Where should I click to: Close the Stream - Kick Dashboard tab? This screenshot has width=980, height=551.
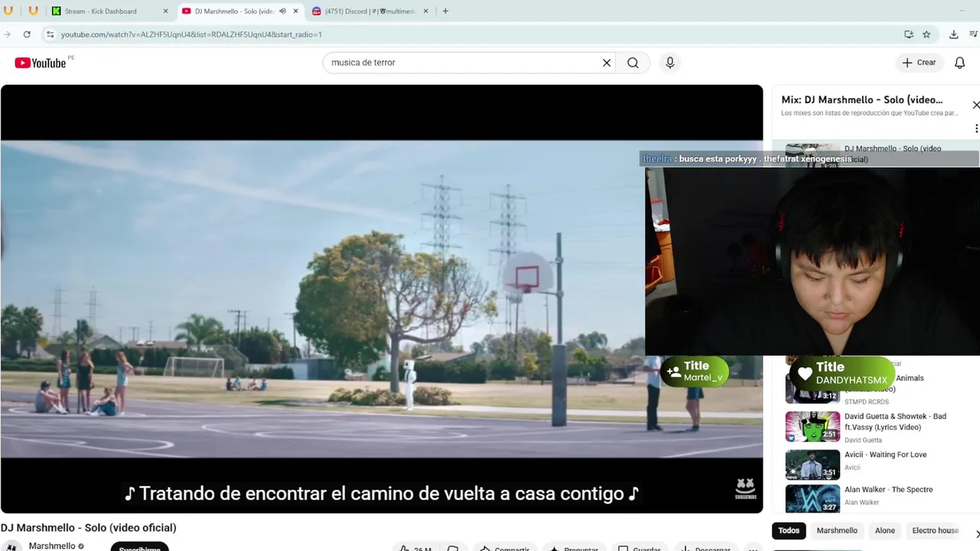coord(165,11)
